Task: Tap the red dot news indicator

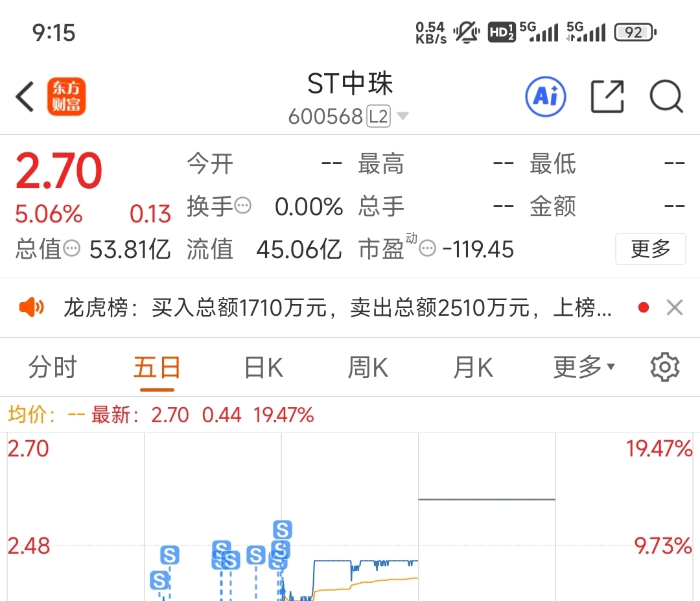Action: (x=644, y=308)
